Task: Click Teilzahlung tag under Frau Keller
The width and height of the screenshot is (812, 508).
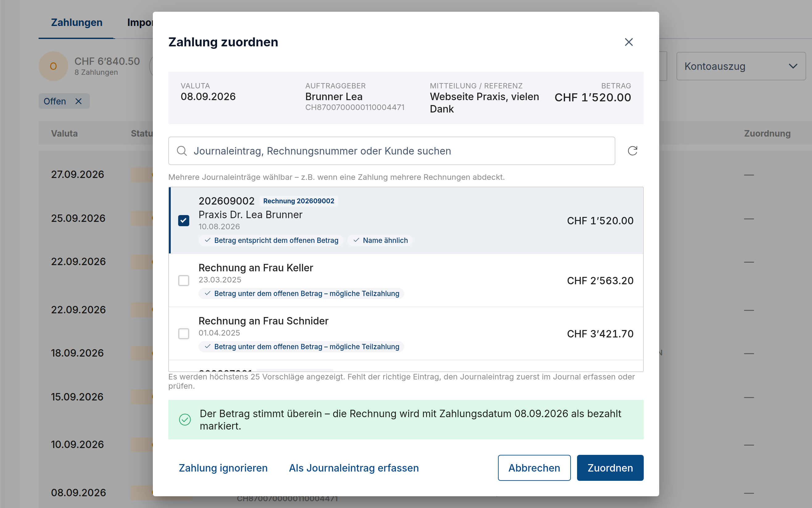Action: (301, 294)
